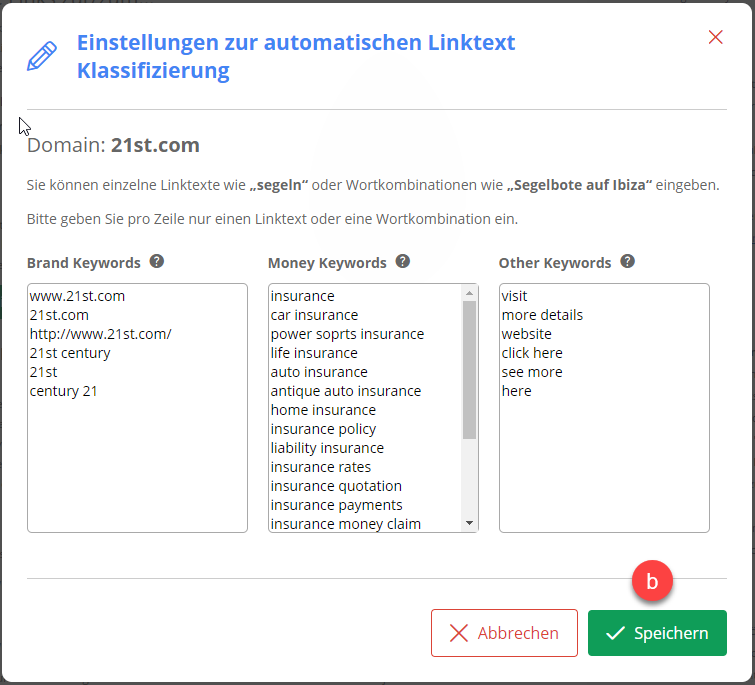Click the Money Keywords scroll-up arrow
Viewport: 755px width, 685px height.
tap(469, 293)
